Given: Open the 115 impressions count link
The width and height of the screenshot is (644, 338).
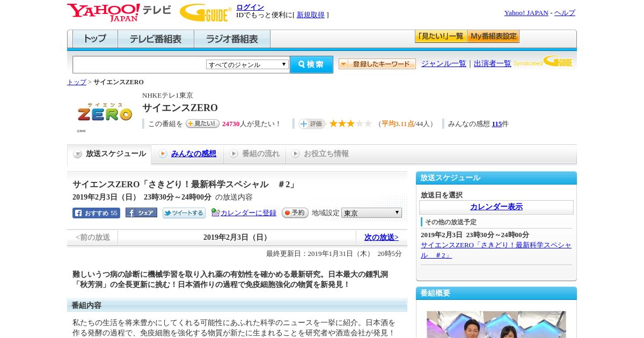Looking at the screenshot, I should click(497, 124).
